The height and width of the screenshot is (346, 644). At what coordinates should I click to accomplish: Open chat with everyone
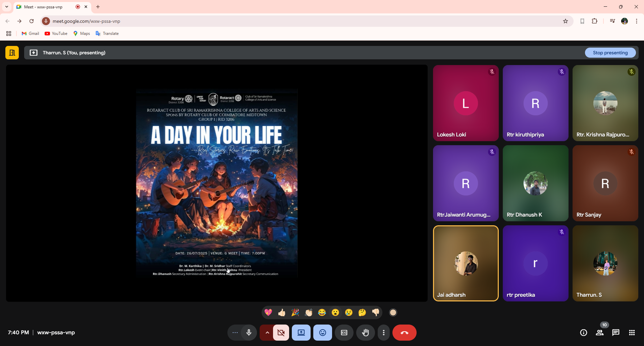[x=616, y=333]
